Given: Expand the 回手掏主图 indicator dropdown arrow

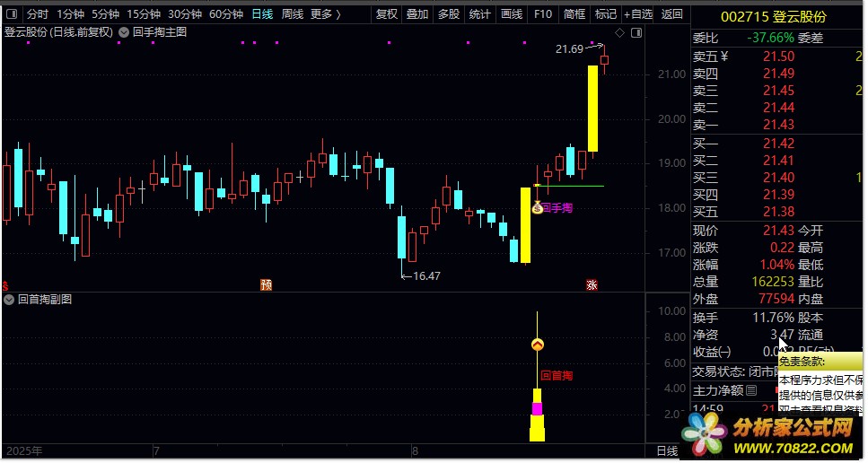Looking at the screenshot, I should (124, 32).
